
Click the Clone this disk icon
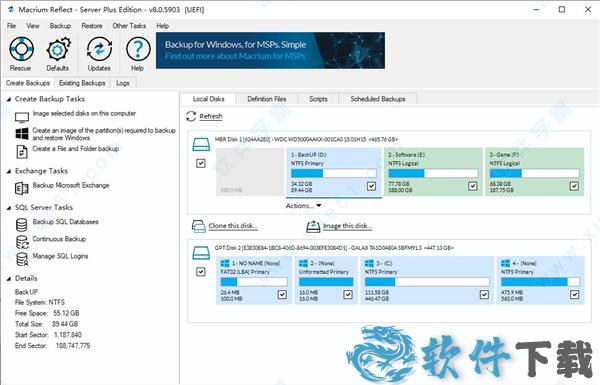[x=199, y=226]
